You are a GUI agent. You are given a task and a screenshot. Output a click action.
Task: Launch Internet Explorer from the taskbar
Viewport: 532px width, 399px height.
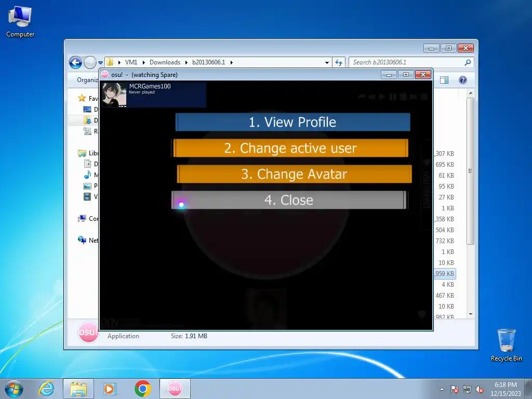click(46, 389)
